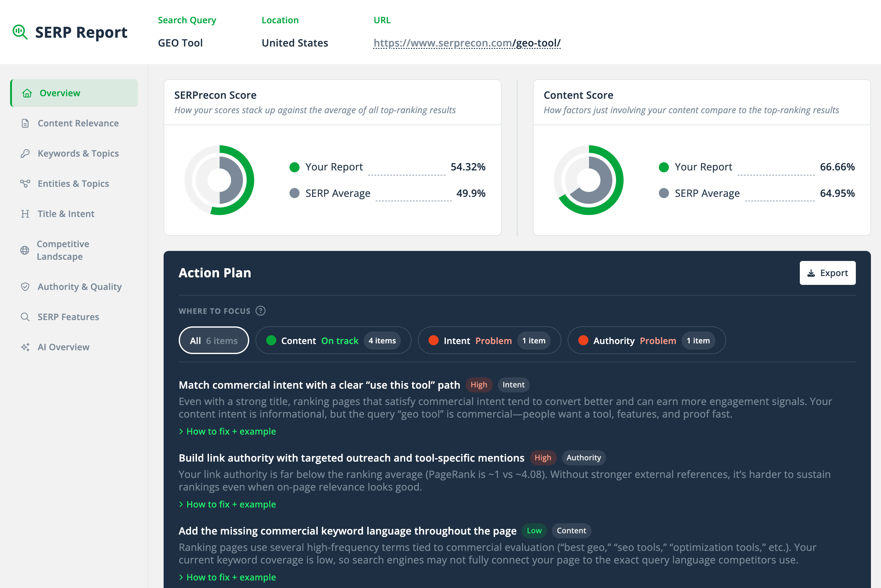Filter action plan by Content On track
The image size is (881, 588).
pos(333,341)
